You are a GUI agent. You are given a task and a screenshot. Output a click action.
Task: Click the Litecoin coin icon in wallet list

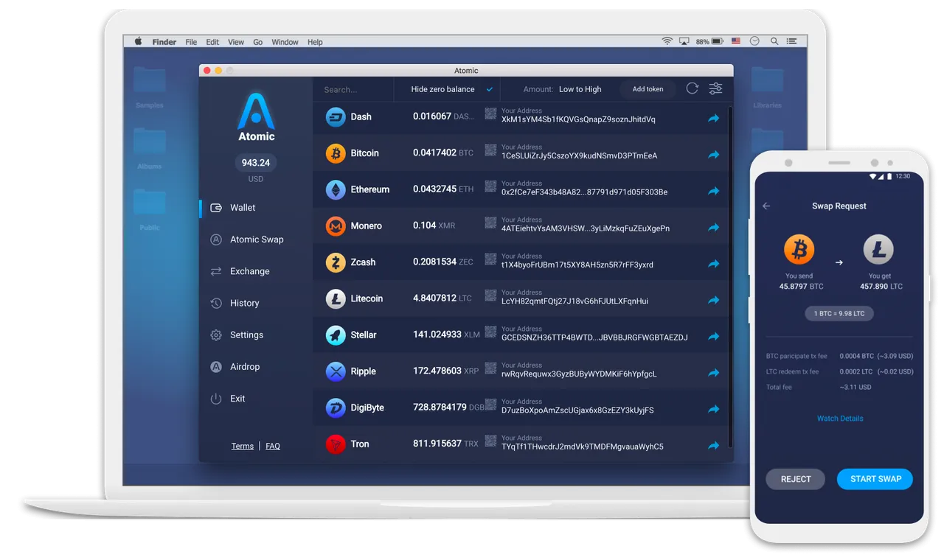coord(336,298)
